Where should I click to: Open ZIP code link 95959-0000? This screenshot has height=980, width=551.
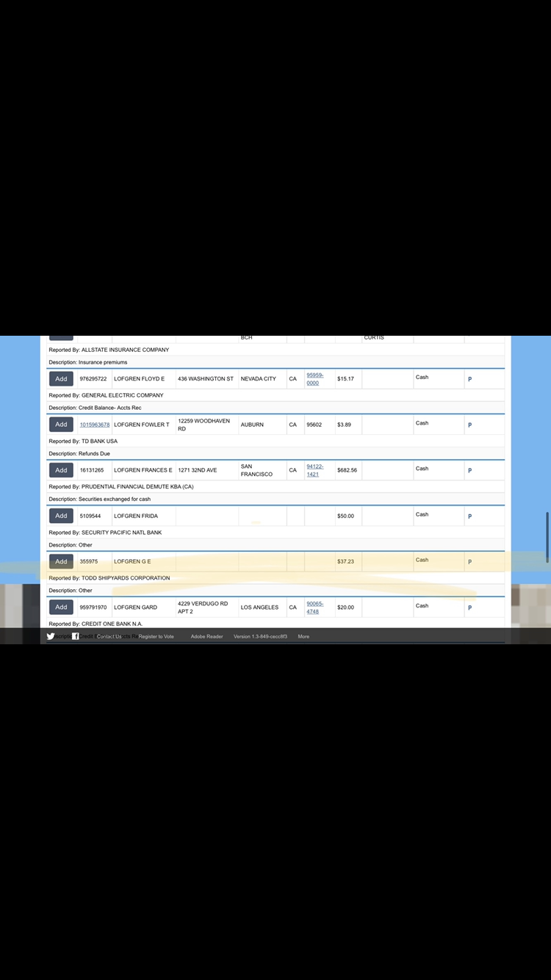click(x=314, y=379)
